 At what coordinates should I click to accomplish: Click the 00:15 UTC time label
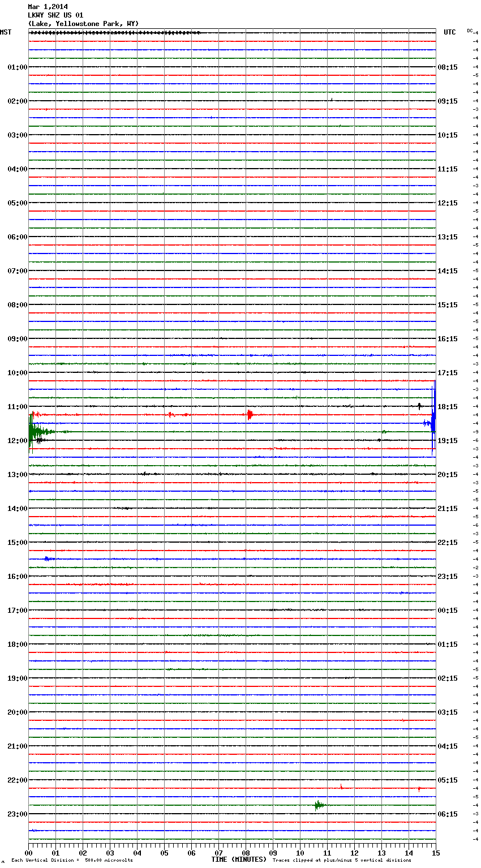click(448, 611)
